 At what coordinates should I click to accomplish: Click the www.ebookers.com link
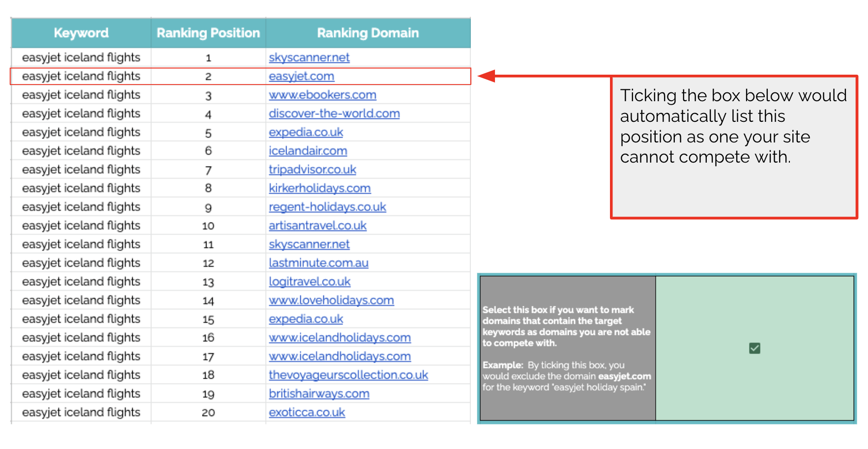(x=322, y=95)
